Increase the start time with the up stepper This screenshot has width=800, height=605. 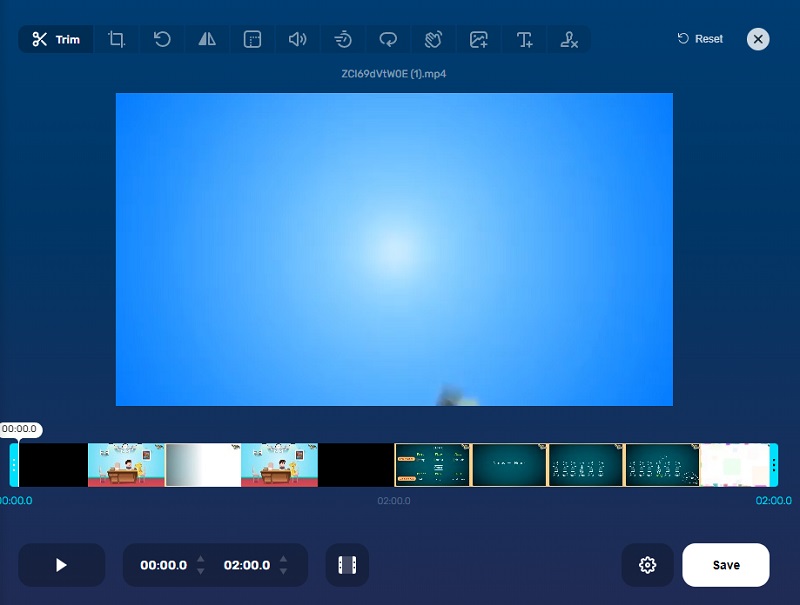pyautogui.click(x=200, y=559)
